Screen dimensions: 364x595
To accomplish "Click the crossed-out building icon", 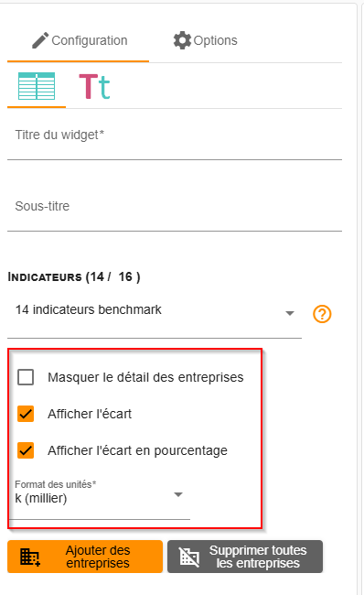I will pyautogui.click(x=189, y=557).
